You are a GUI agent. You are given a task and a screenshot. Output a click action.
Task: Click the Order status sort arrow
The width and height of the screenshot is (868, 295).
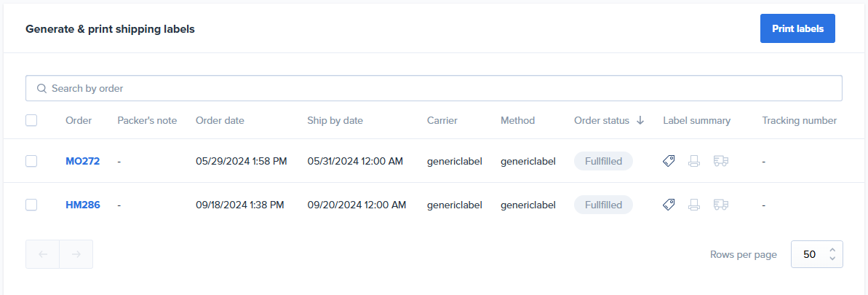(x=640, y=120)
